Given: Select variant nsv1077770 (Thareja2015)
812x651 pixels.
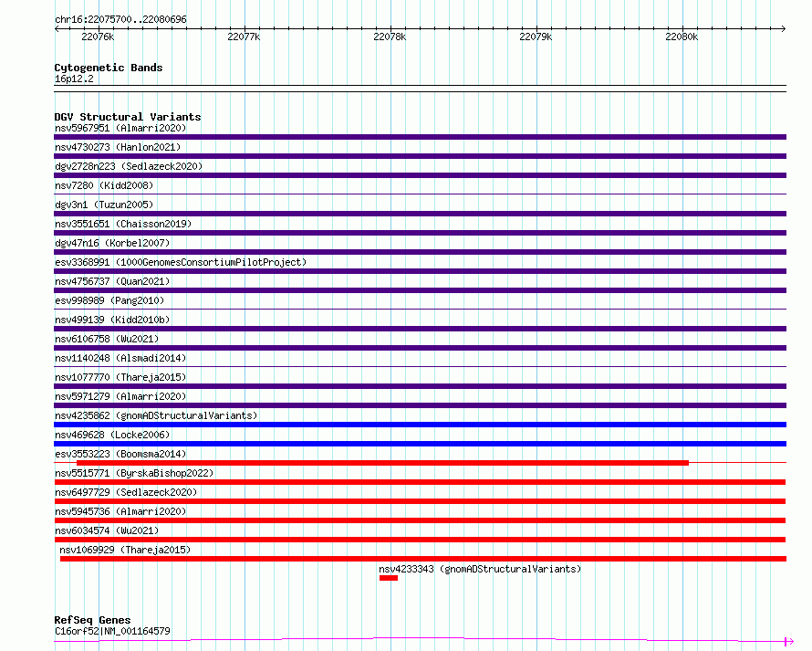Looking at the screenshot, I should (x=120, y=377).
